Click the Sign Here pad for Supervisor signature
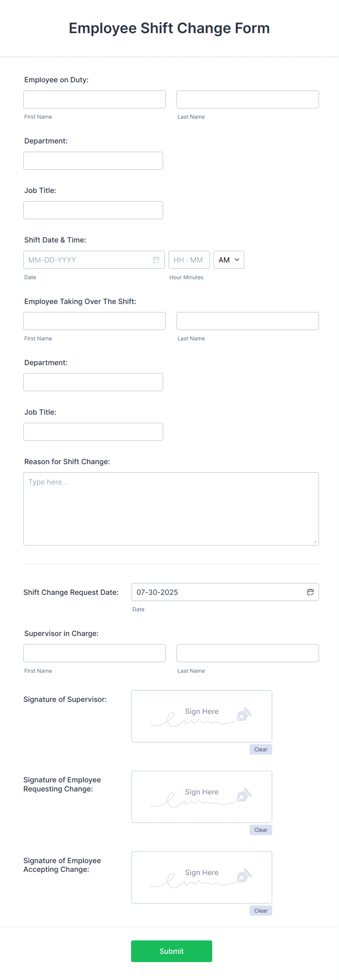The image size is (339, 980). (202, 716)
